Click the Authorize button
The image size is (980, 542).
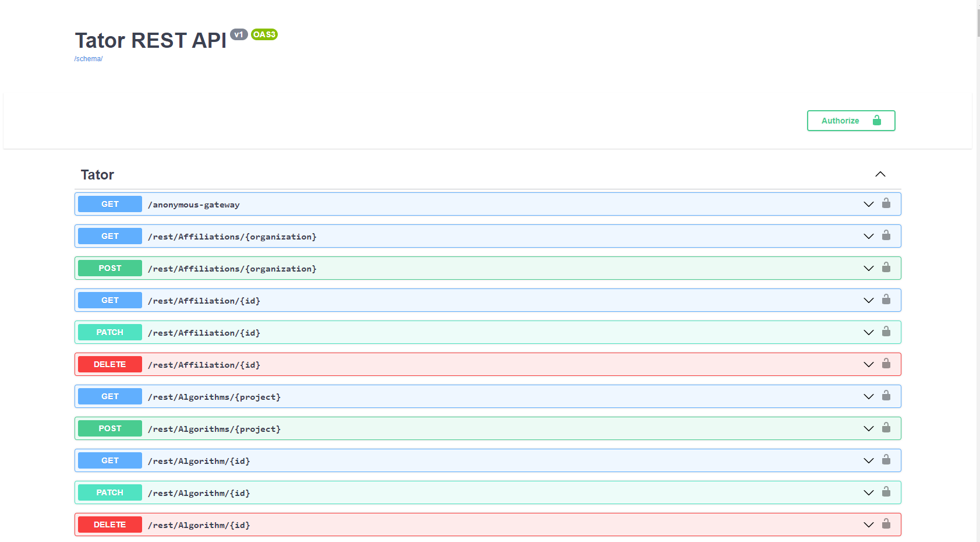[840, 121]
